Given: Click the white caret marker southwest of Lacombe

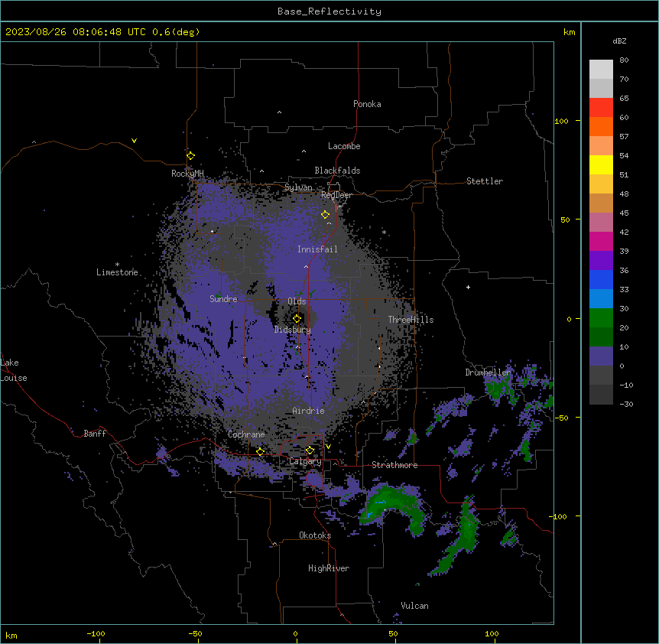Looking at the screenshot, I should 304,151.
